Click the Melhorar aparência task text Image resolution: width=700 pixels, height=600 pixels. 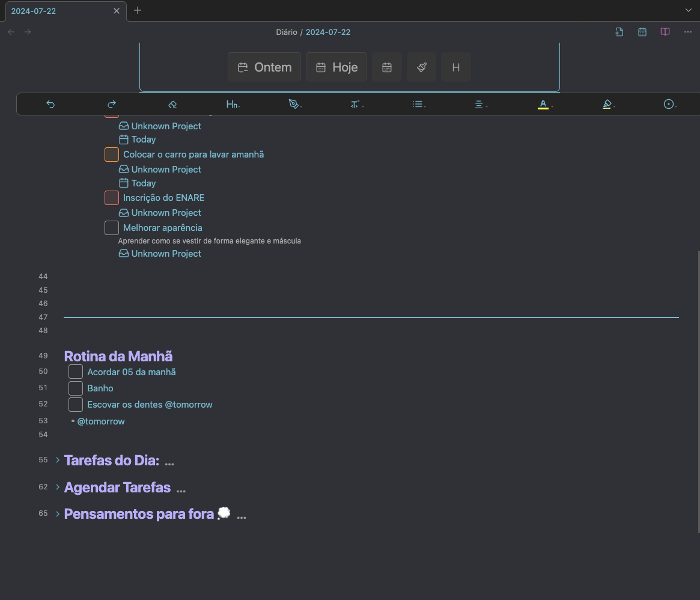pyautogui.click(x=162, y=227)
